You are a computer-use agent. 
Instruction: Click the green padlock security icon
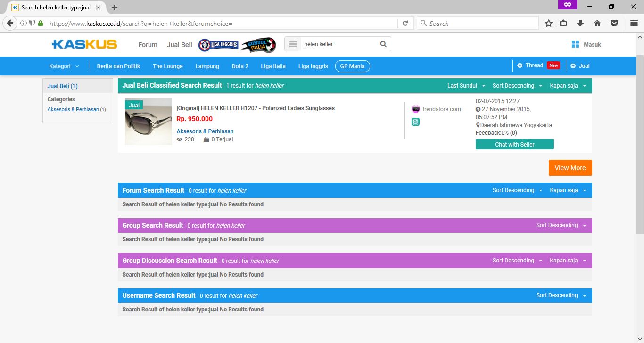tap(41, 23)
